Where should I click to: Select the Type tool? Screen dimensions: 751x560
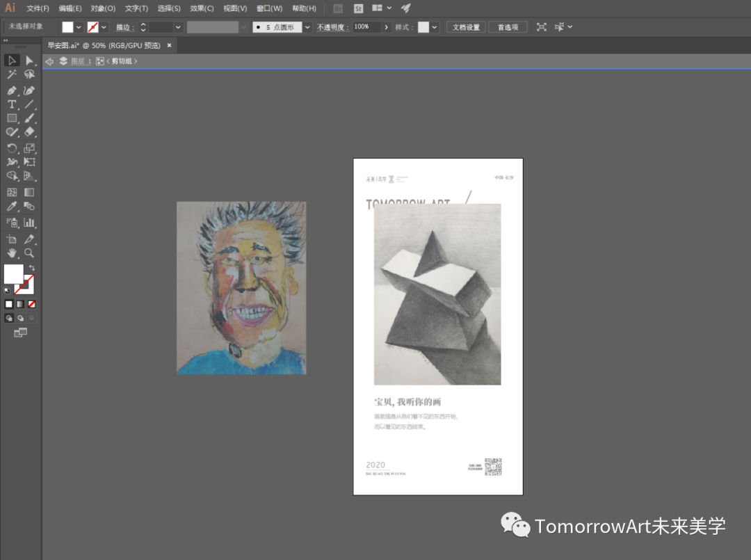(12, 104)
